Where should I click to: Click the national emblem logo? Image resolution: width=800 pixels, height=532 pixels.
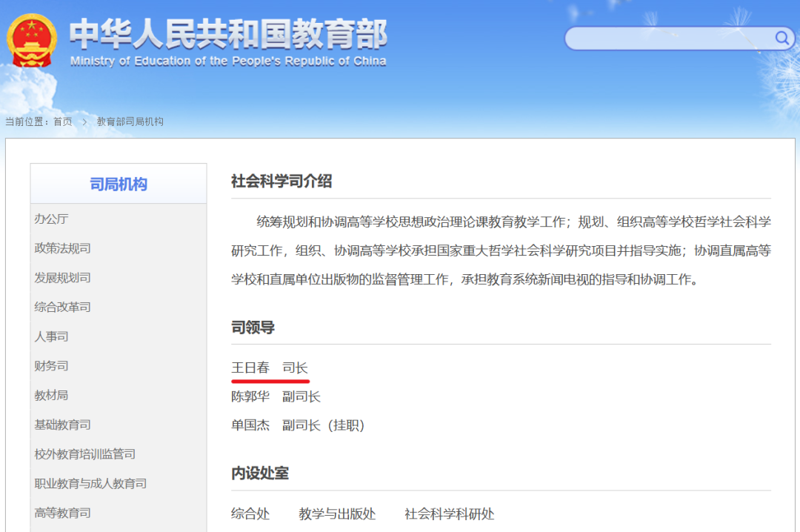32,41
